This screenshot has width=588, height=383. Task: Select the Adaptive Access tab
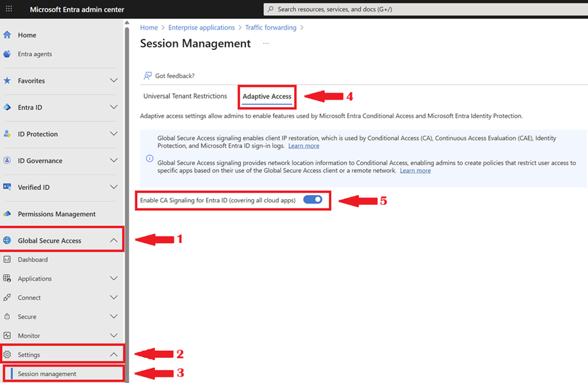click(x=266, y=97)
